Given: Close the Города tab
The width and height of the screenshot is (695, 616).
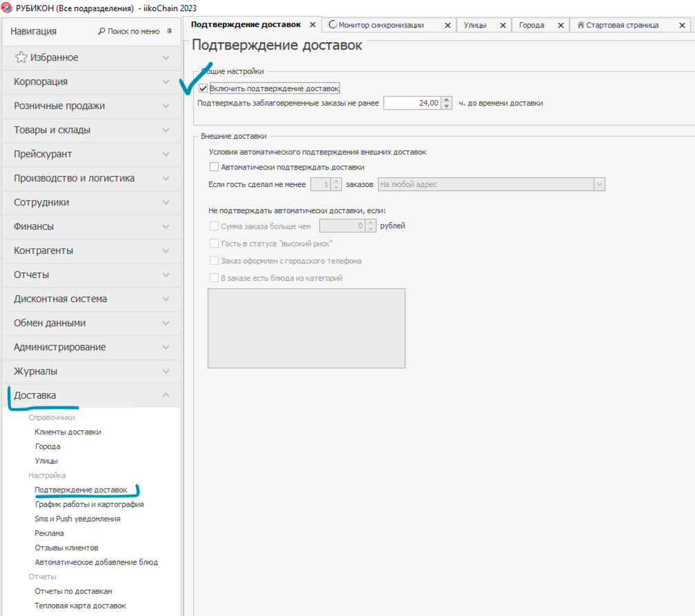Looking at the screenshot, I should [x=560, y=26].
